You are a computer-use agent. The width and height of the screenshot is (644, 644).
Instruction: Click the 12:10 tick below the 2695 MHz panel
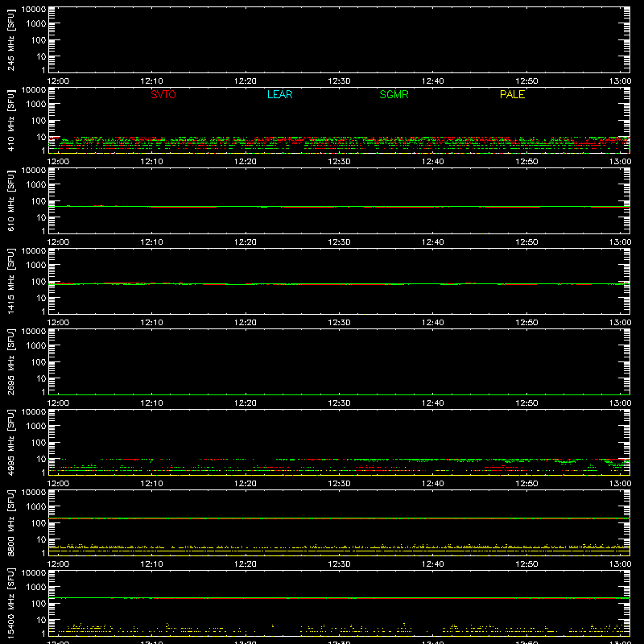coord(151,403)
